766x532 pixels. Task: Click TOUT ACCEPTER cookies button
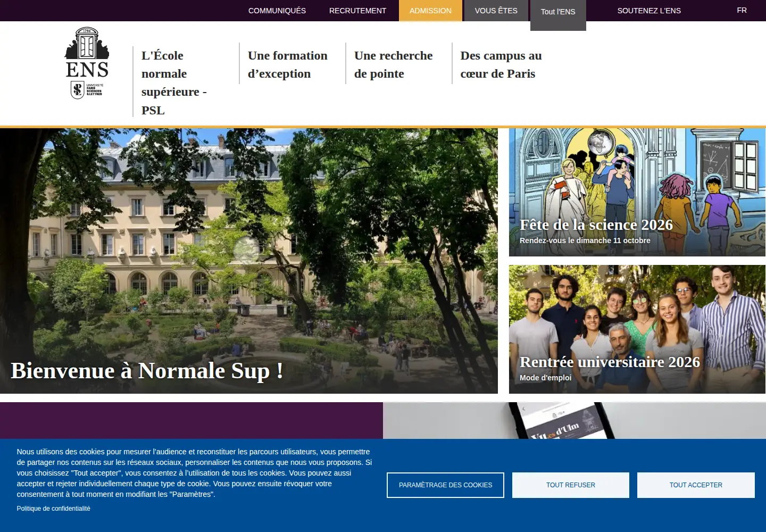point(696,485)
